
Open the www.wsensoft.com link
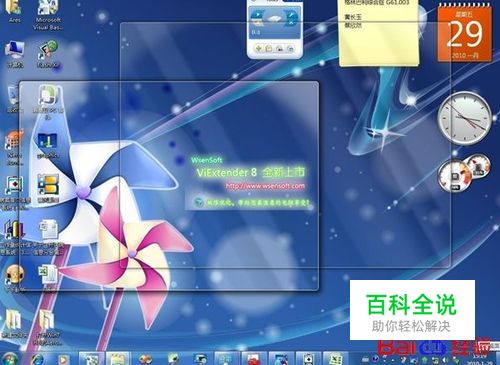pos(265,186)
